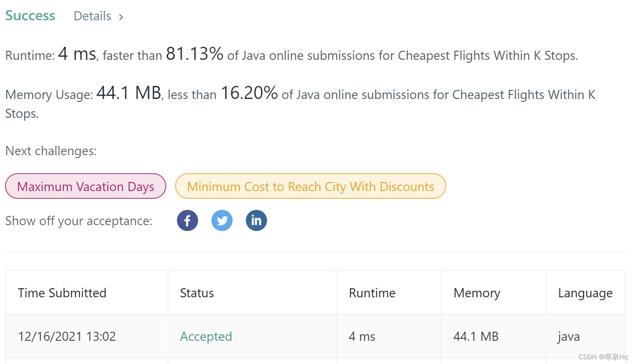This screenshot has width=633, height=364.
Task: Open the Details link
Action: pyautogui.click(x=92, y=16)
